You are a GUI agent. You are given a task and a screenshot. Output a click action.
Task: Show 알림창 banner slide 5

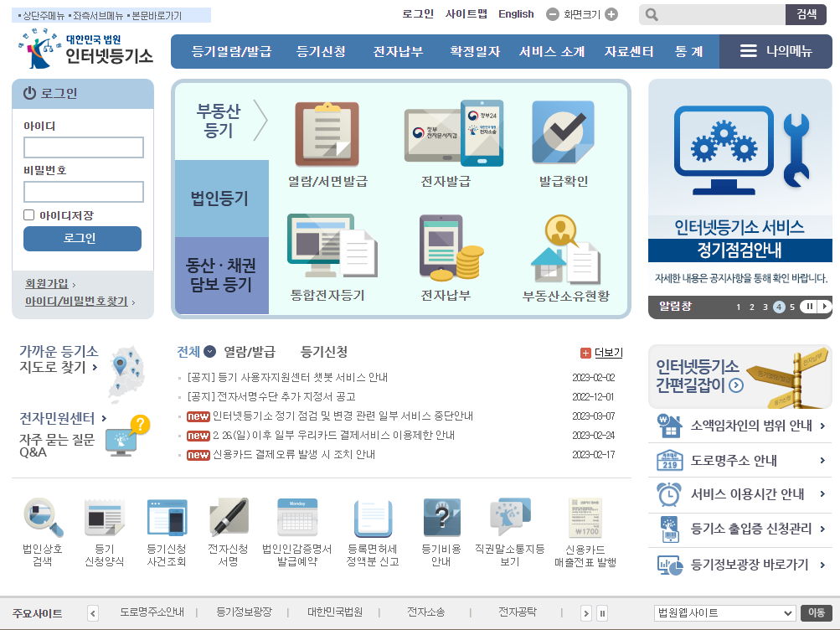792,307
